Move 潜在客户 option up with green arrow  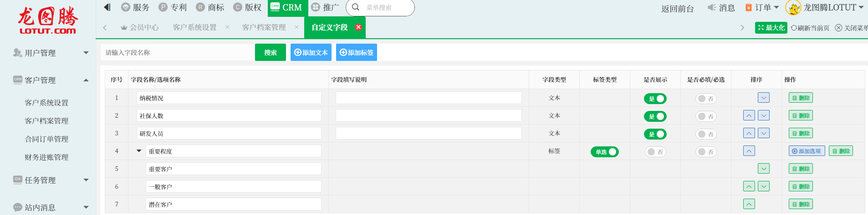(749, 204)
